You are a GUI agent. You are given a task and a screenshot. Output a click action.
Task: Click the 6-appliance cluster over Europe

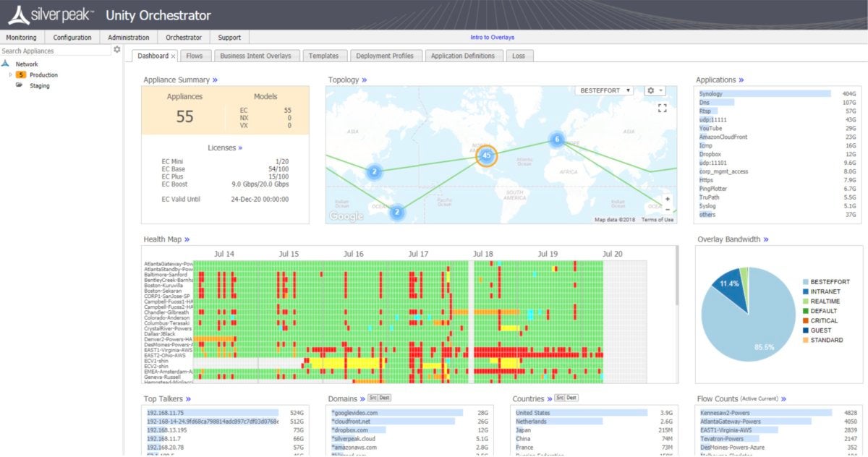tap(556, 140)
